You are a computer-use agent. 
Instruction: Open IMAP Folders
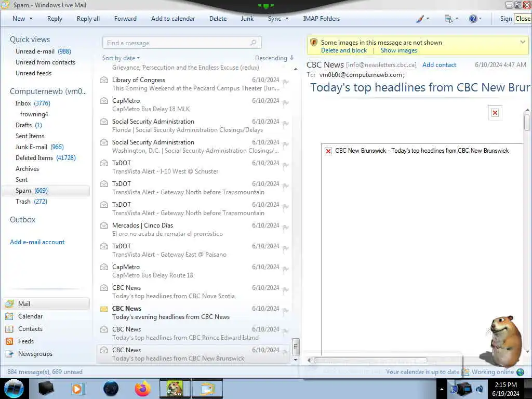pyautogui.click(x=321, y=19)
